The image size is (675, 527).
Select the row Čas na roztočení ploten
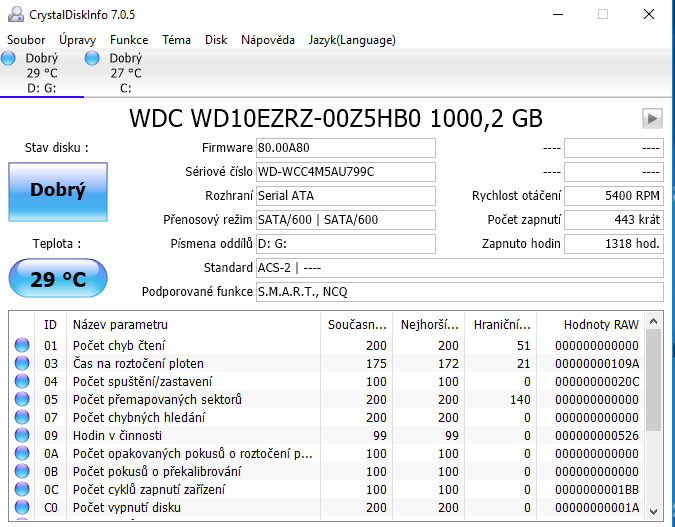(327, 363)
